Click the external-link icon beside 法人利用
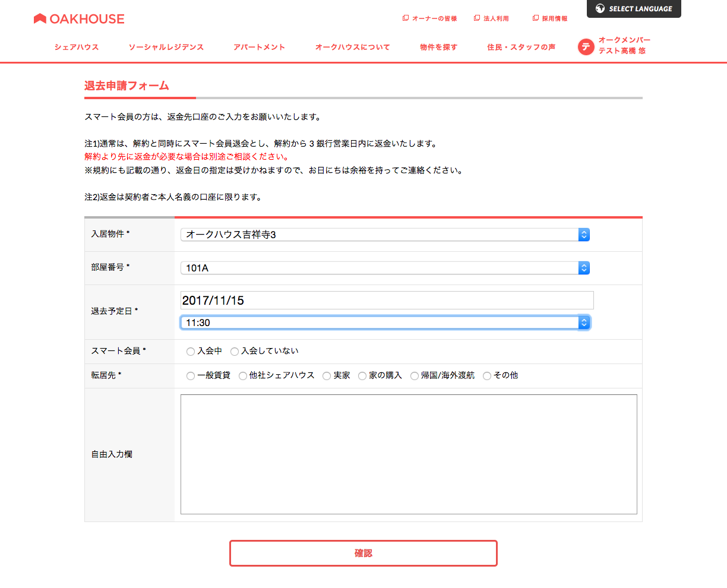Viewport: 727px width, 588px height. point(476,18)
